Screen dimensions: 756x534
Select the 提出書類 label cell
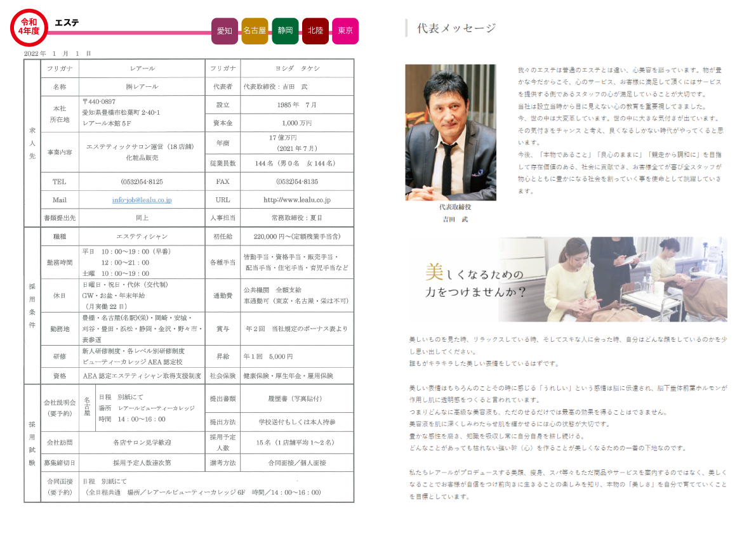pyautogui.click(x=223, y=399)
